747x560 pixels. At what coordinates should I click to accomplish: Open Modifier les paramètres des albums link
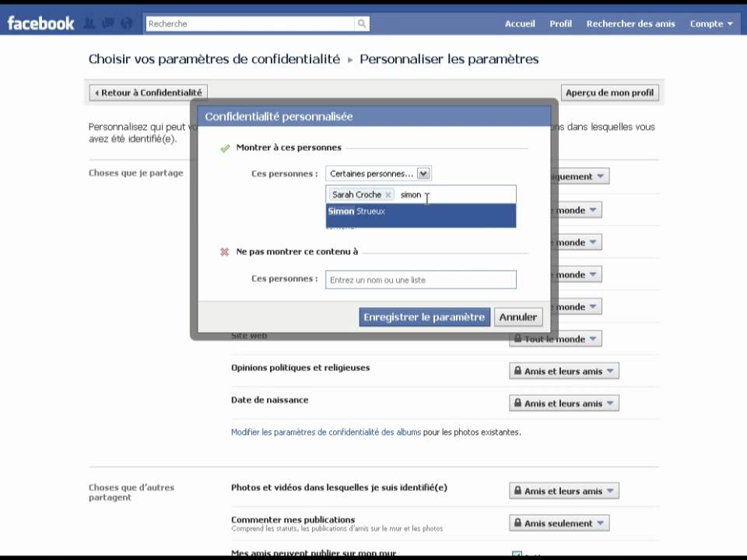[x=326, y=432]
